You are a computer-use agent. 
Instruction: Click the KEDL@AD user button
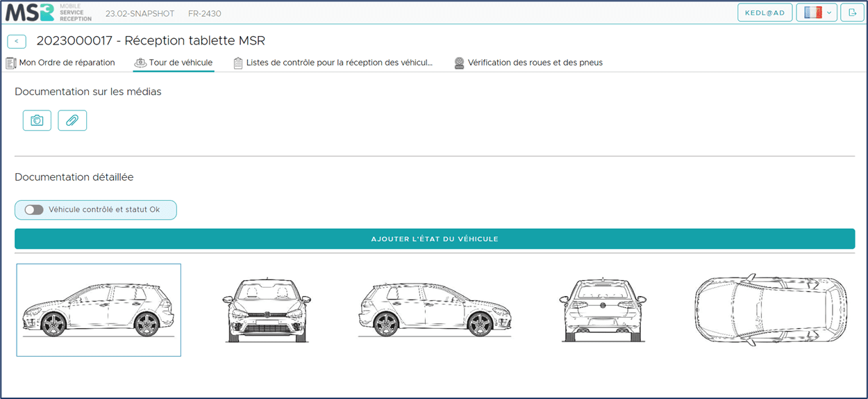click(765, 13)
